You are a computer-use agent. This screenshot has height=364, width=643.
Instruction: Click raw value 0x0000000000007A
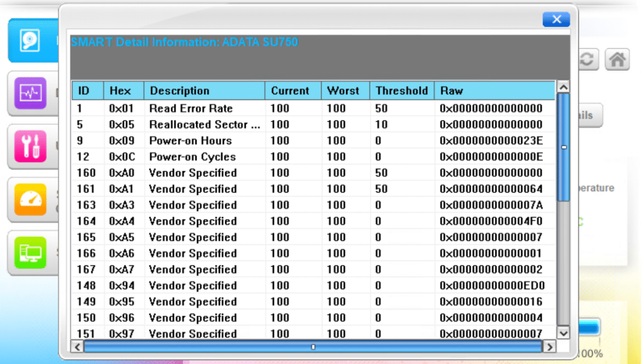(x=491, y=205)
